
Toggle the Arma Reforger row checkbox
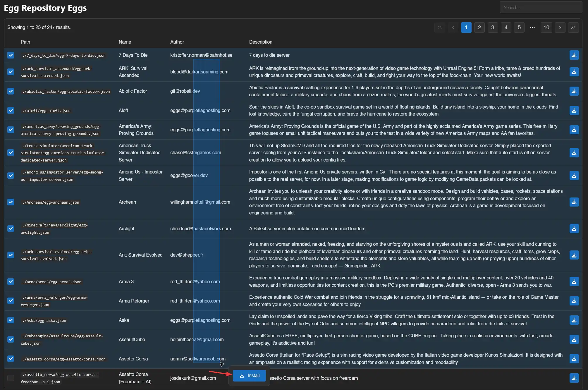(x=11, y=301)
